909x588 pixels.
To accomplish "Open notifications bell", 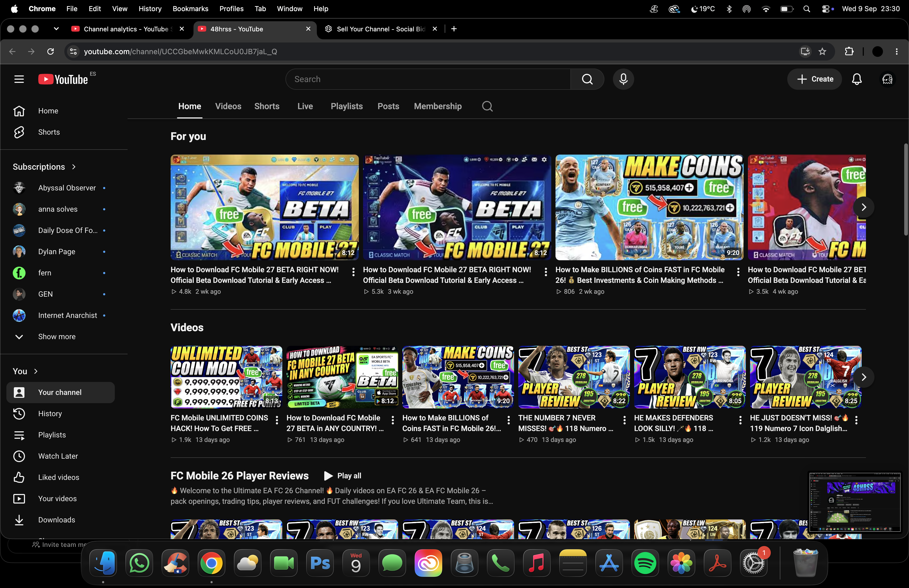I will (857, 79).
